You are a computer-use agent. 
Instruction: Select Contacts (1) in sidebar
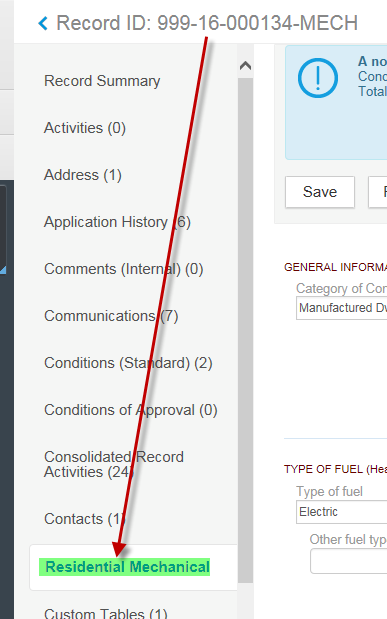tap(85, 519)
